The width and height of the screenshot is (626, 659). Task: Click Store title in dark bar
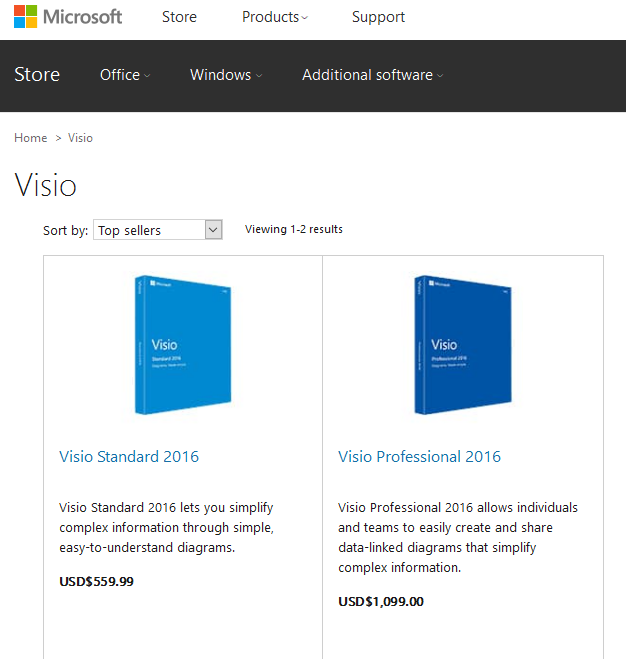coord(37,75)
